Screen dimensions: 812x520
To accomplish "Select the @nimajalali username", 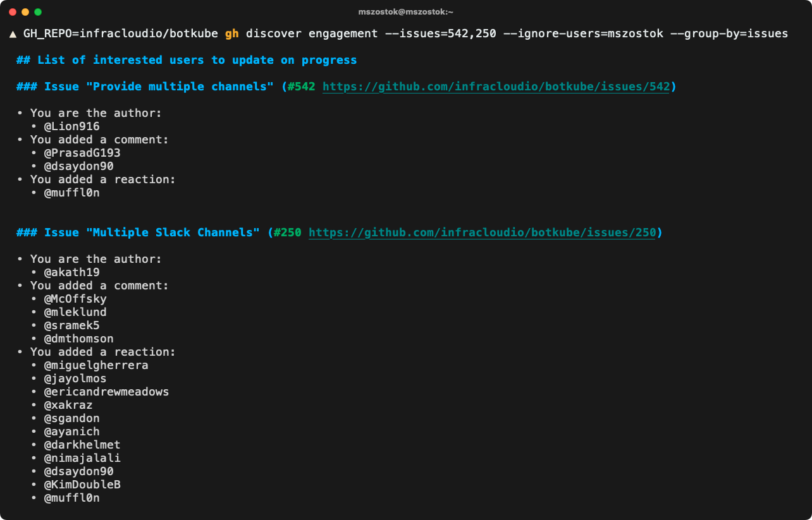I will [82, 458].
